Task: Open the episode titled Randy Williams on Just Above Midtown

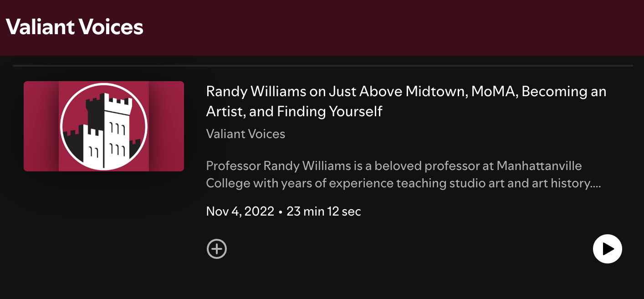Action: (406, 101)
